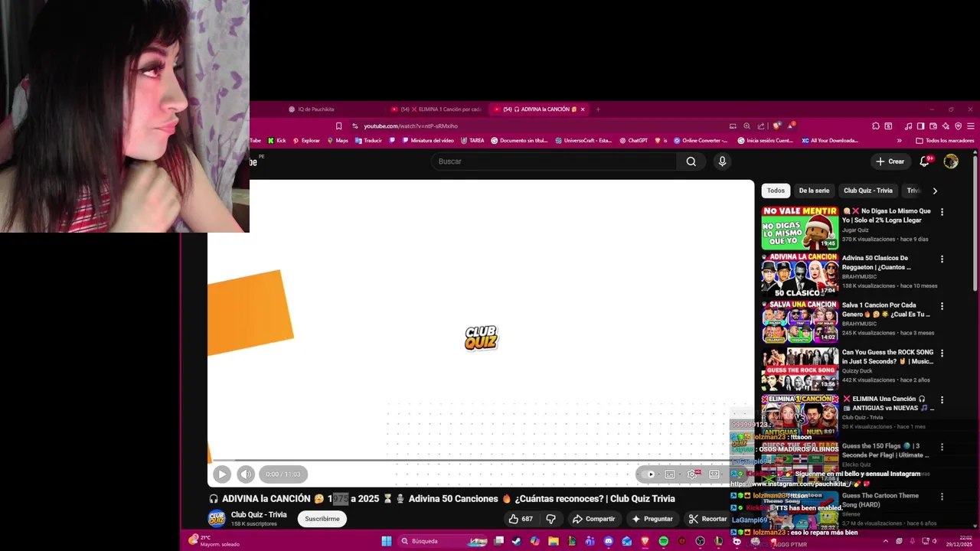Viewport: 980px width, 551px height.
Task: Open options for Adivina 50 Clasicos video
Action: (x=942, y=259)
